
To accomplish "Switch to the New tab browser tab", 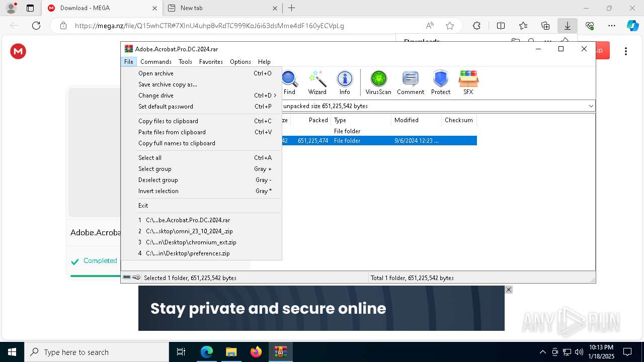I will [x=223, y=8].
